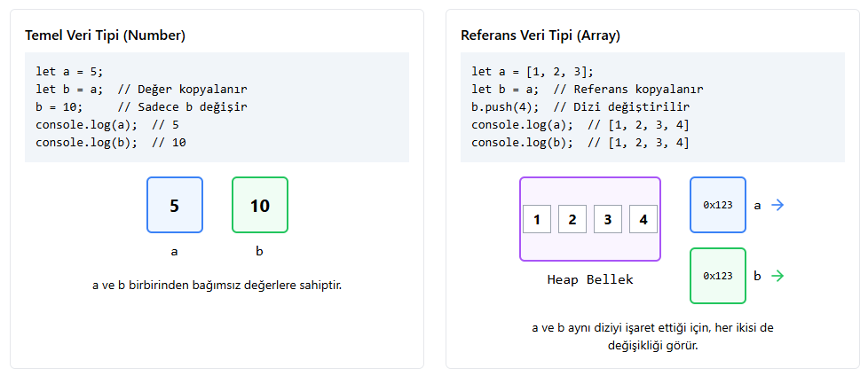The height and width of the screenshot is (376, 868).
Task: Click the blue value box showing 5
Action: (x=175, y=205)
